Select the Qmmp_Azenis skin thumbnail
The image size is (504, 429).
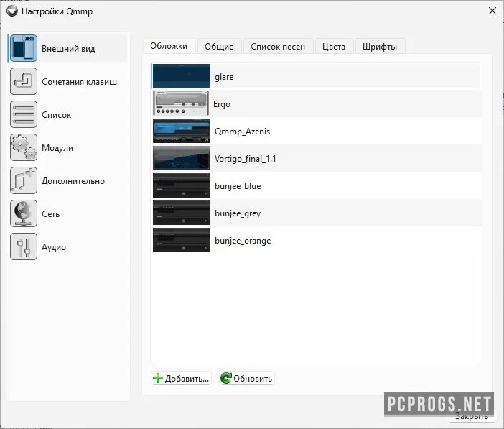tap(182, 131)
